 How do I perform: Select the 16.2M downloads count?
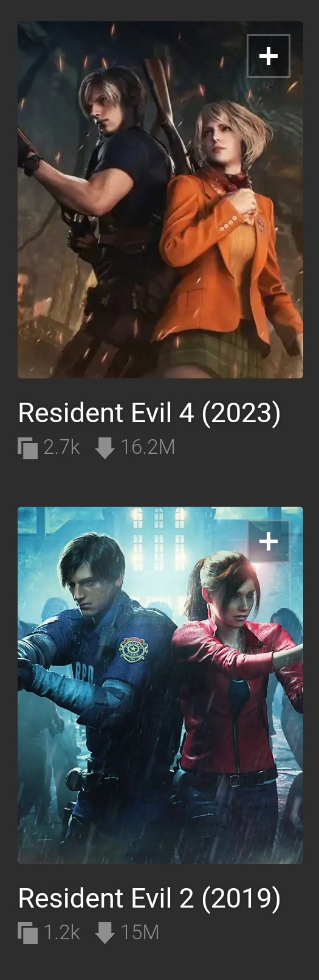(148, 447)
